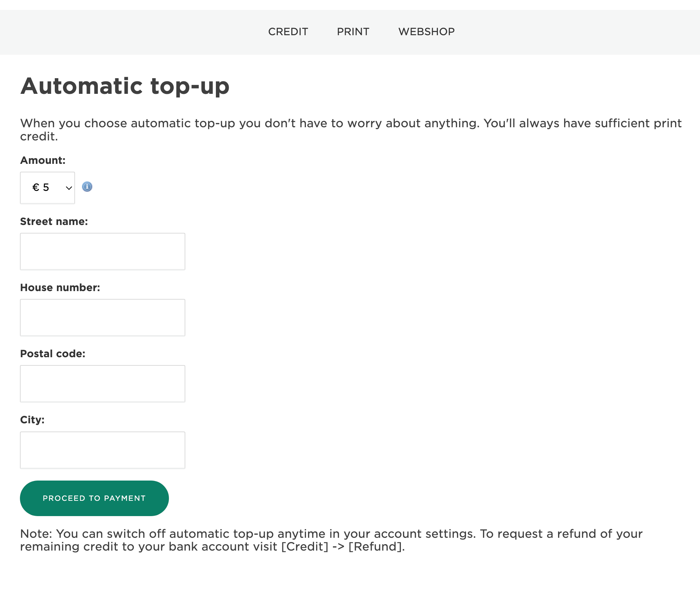Screen dimensions: 700x595
Task: Focus the House number input field
Action: coord(102,318)
